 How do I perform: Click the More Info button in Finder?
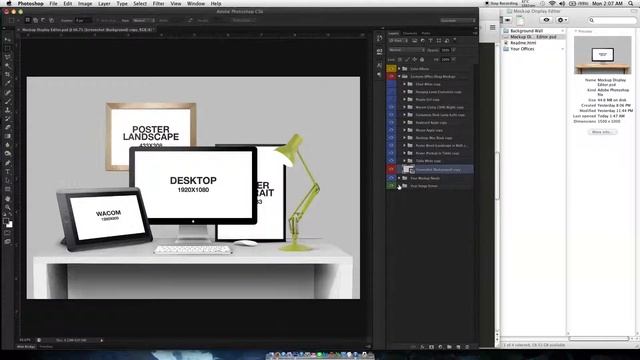click(x=602, y=132)
